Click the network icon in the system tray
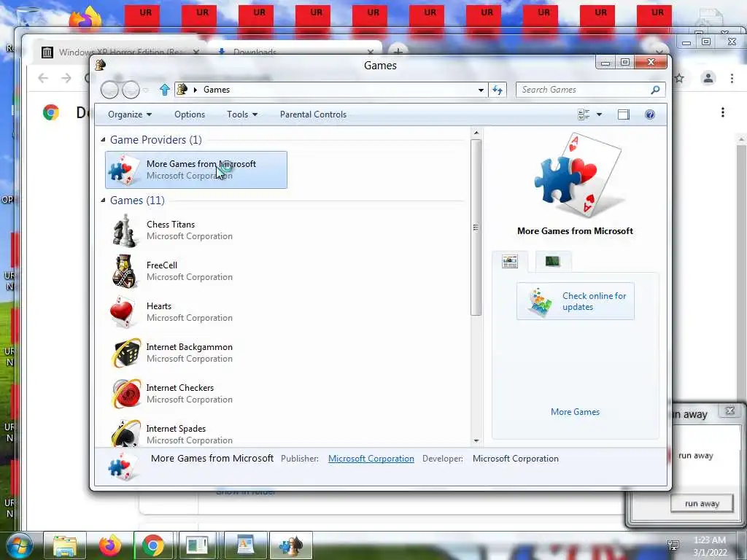Viewport: 747px width, 560px height. click(673, 545)
